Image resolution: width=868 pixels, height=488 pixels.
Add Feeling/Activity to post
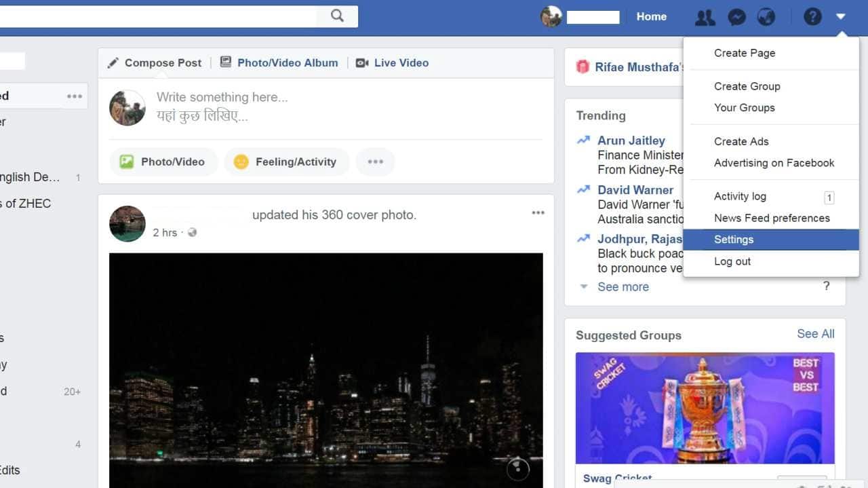pos(286,162)
